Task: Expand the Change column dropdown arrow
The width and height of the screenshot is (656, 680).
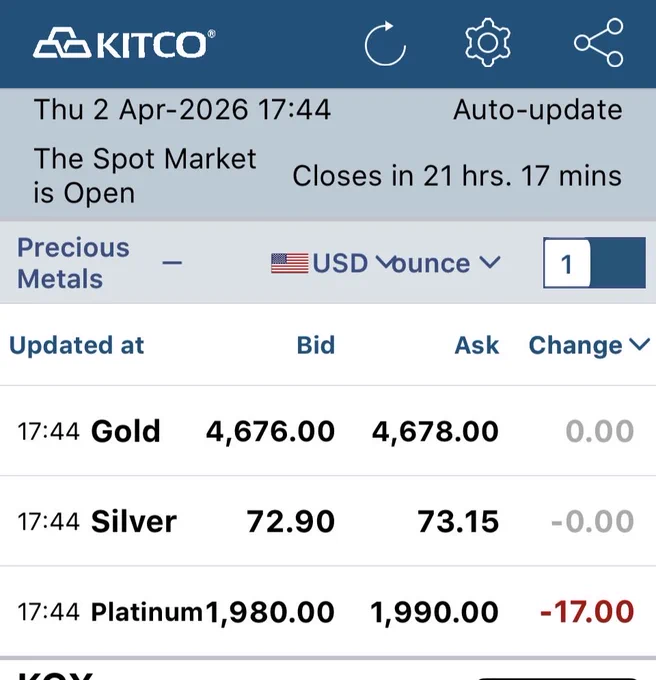Action: click(x=640, y=345)
